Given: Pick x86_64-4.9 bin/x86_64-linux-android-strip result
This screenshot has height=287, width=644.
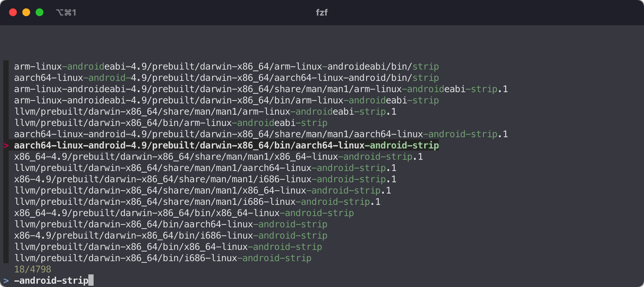Looking at the screenshot, I should [184, 213].
